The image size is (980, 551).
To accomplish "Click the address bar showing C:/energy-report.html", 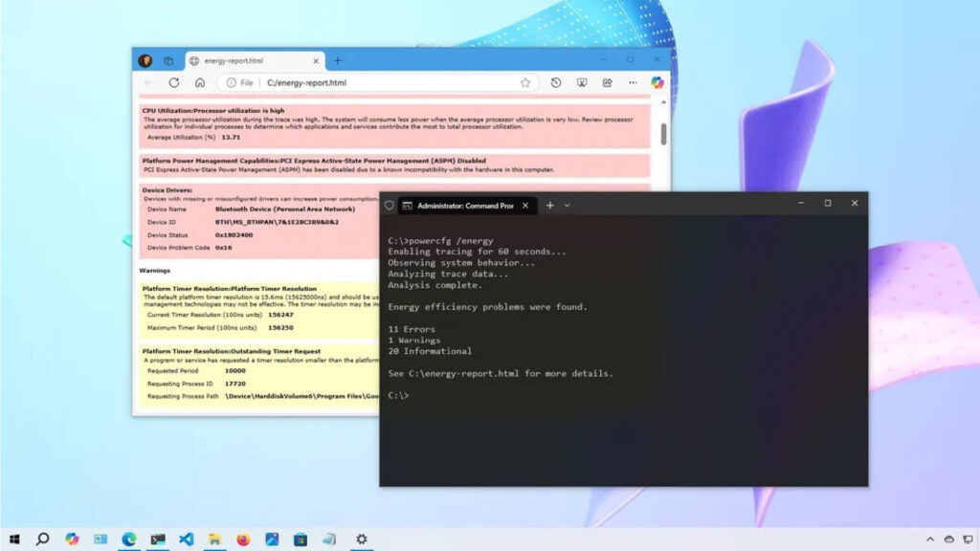I will click(x=383, y=83).
